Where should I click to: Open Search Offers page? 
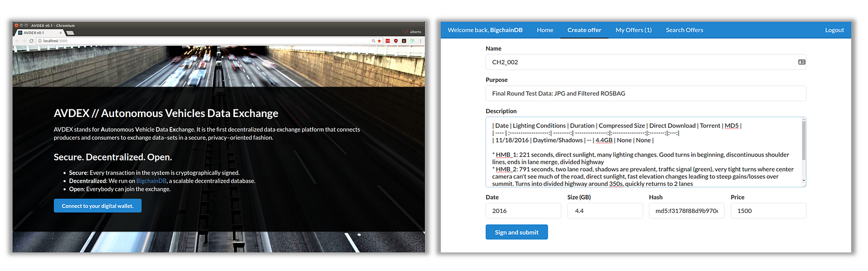685,30
